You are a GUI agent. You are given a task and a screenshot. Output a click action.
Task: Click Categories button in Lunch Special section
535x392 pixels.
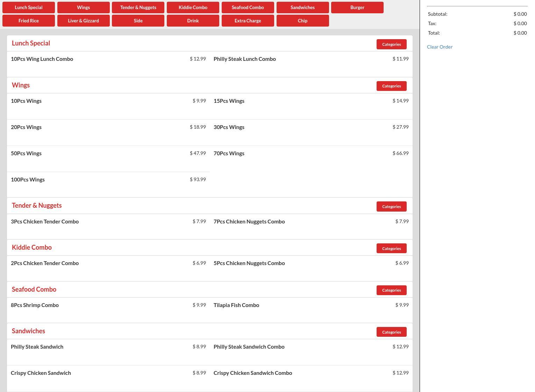pos(391,44)
